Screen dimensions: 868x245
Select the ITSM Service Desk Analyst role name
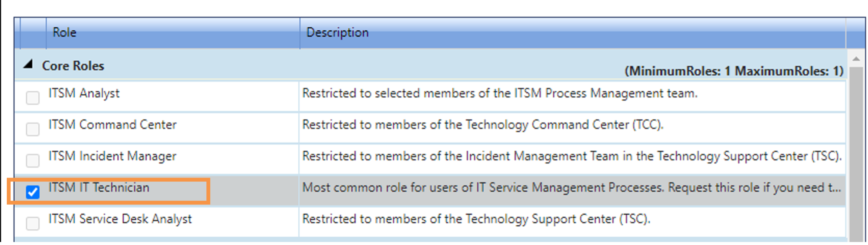[120, 219]
